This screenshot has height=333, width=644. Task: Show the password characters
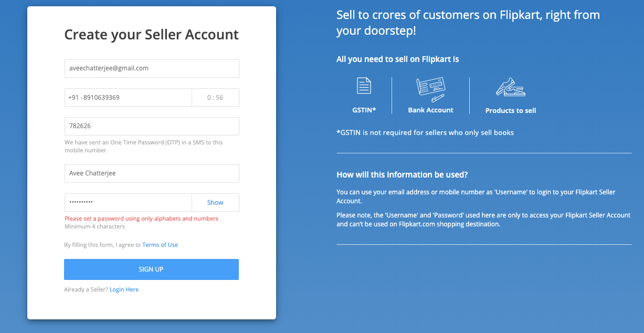(x=215, y=202)
